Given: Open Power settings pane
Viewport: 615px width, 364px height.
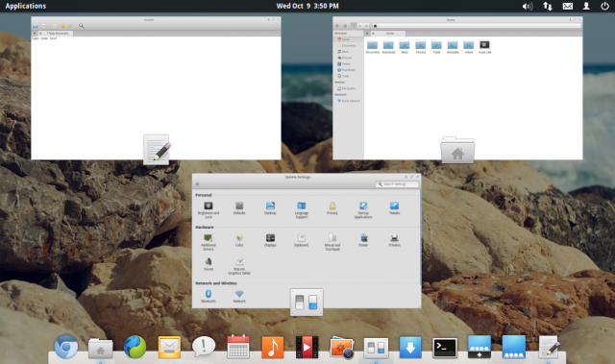Looking at the screenshot, I should point(363,240).
